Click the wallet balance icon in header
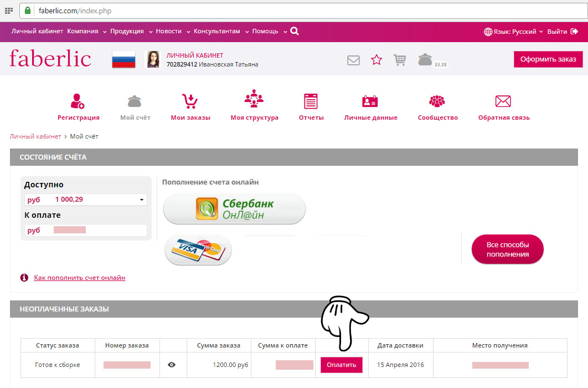This screenshot has height=388, width=588. tap(425, 60)
